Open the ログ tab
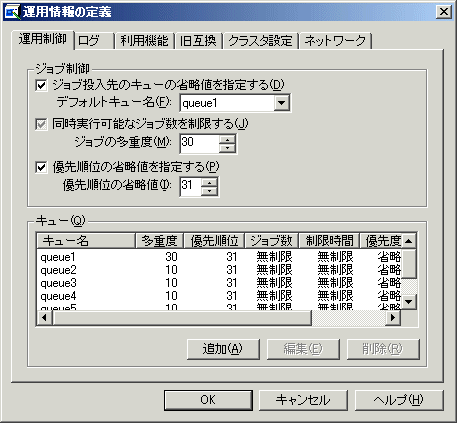457x423 pixels. [94, 41]
